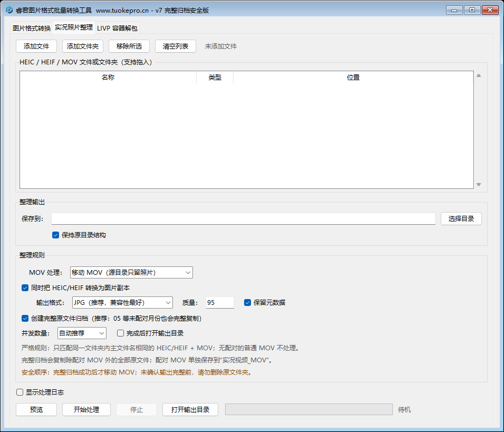Click the 添加文件夹 button
Image resolution: width=504 pixels, height=432 pixels.
[83, 46]
